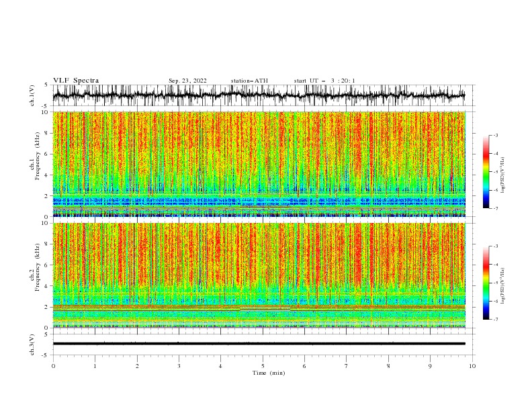Screen dimensions: 532x411
Task: Click the "-5" voltage tick on ch.1(V) axis
Action: click(46, 106)
